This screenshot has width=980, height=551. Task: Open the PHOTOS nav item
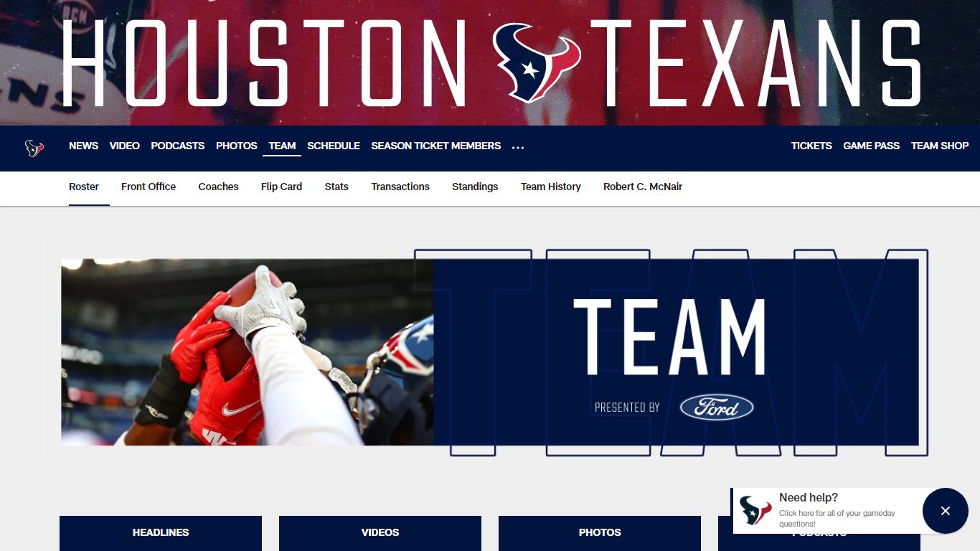click(x=237, y=146)
